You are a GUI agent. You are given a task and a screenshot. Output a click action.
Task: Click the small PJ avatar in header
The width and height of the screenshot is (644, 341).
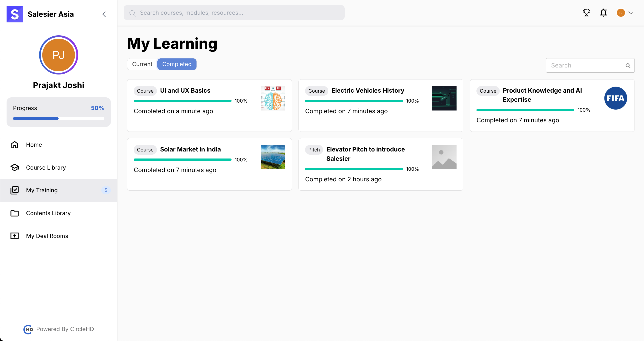coord(621,13)
